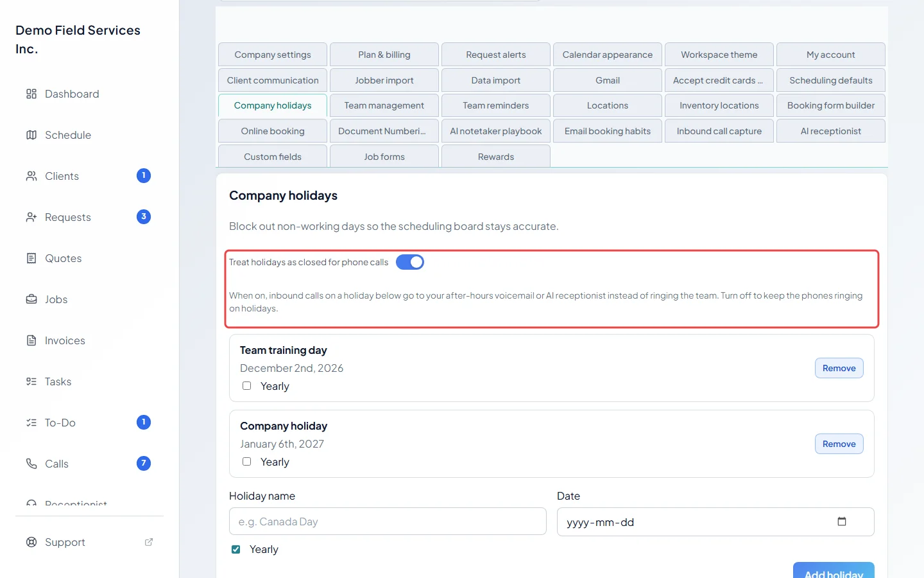Click the Requests person-plus icon
The width and height of the screenshot is (924, 578).
pyautogui.click(x=31, y=217)
